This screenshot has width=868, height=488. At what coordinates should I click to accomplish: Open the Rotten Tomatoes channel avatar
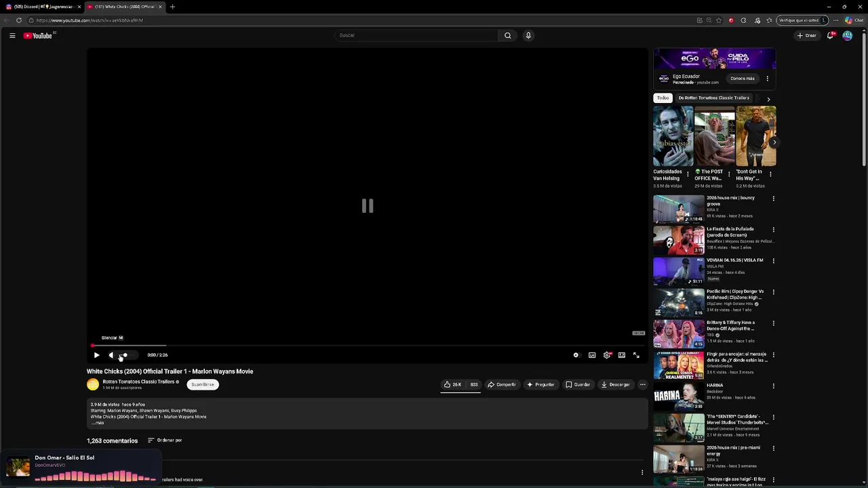pyautogui.click(x=93, y=384)
